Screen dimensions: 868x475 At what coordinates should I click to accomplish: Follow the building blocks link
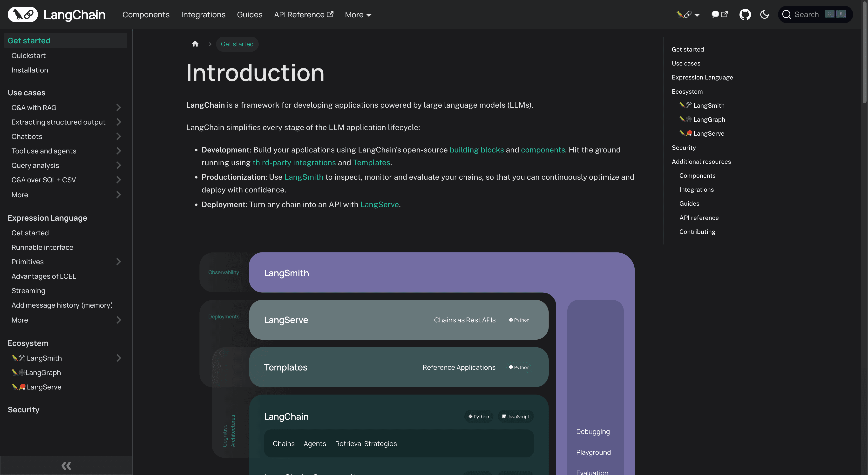click(477, 150)
